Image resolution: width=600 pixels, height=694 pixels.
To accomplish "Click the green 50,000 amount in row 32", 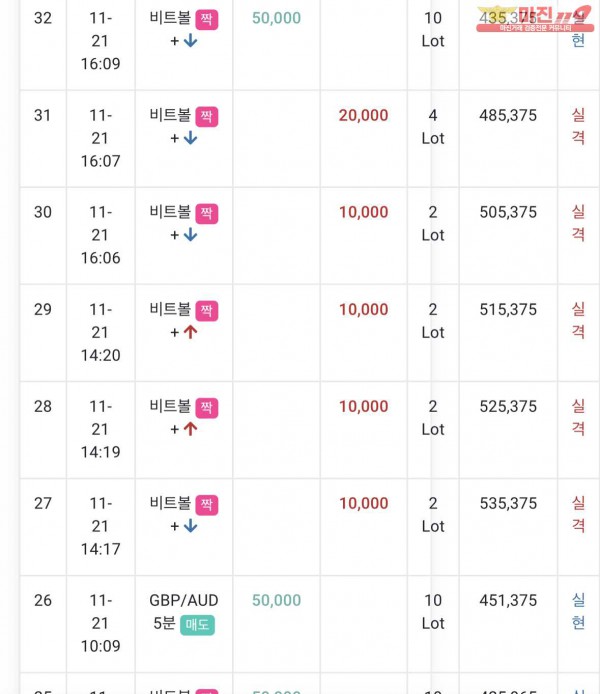I will [x=277, y=18].
